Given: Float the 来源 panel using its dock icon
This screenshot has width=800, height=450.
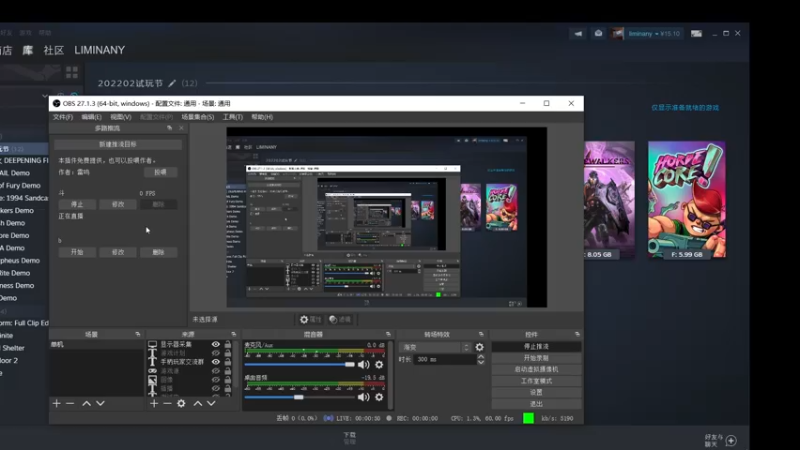Looking at the screenshot, I should (234, 334).
